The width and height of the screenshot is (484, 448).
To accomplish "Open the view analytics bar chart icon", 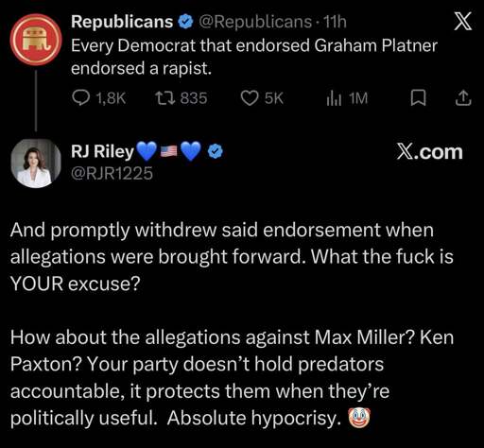I will [334, 98].
